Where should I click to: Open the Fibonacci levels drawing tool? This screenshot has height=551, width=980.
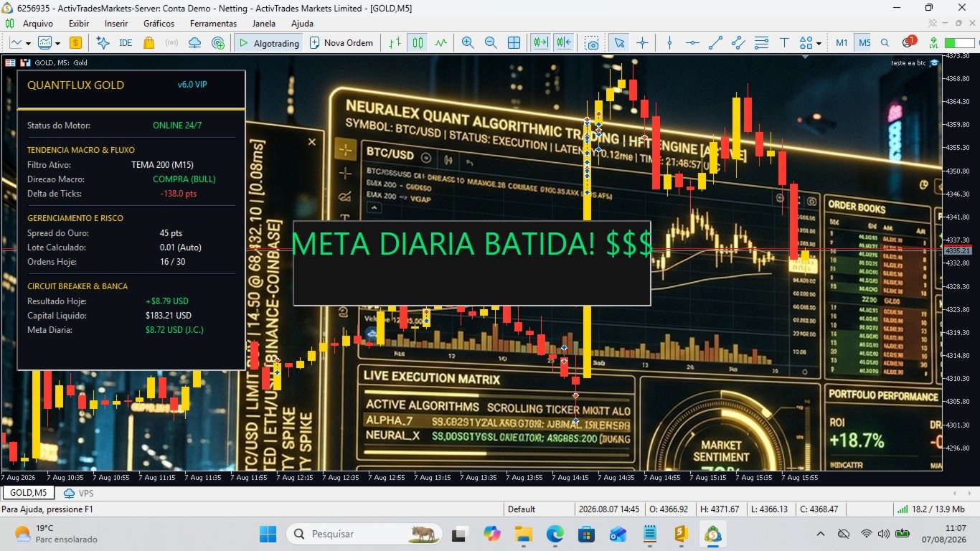point(761,43)
